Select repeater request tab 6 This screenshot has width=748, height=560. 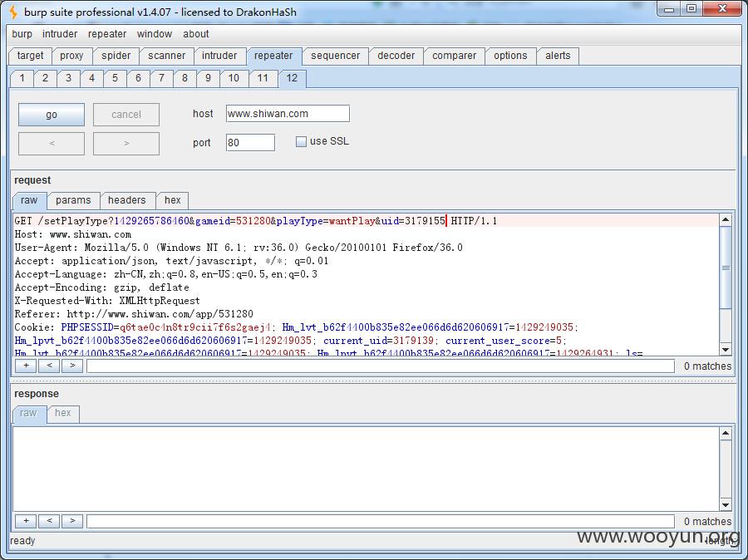pos(138,78)
